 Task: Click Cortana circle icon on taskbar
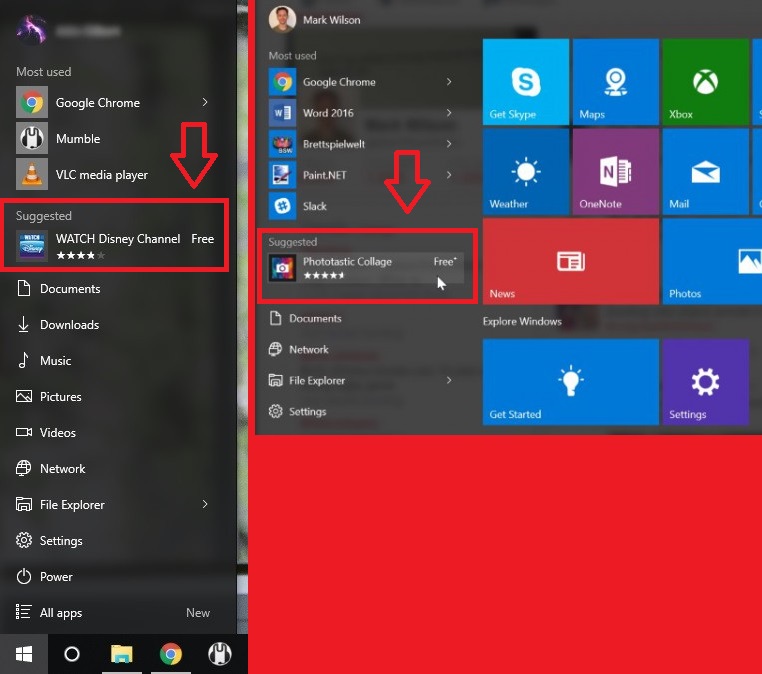72,654
